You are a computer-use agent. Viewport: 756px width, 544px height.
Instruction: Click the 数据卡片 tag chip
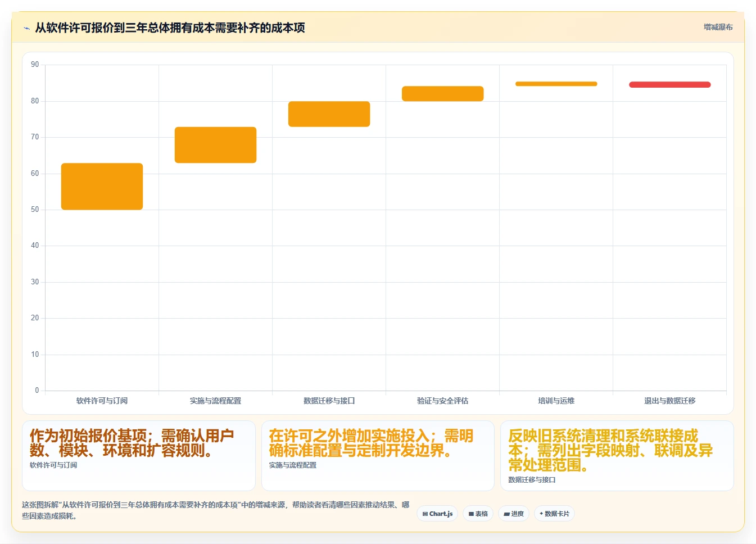point(554,514)
